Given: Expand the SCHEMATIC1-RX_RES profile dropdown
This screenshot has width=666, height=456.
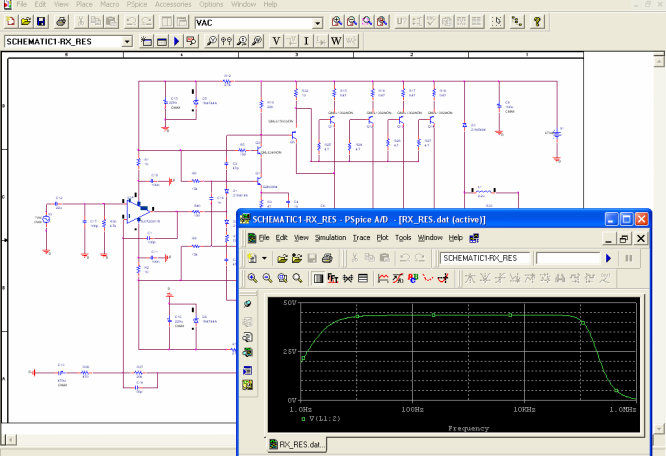Looking at the screenshot, I should click(126, 41).
